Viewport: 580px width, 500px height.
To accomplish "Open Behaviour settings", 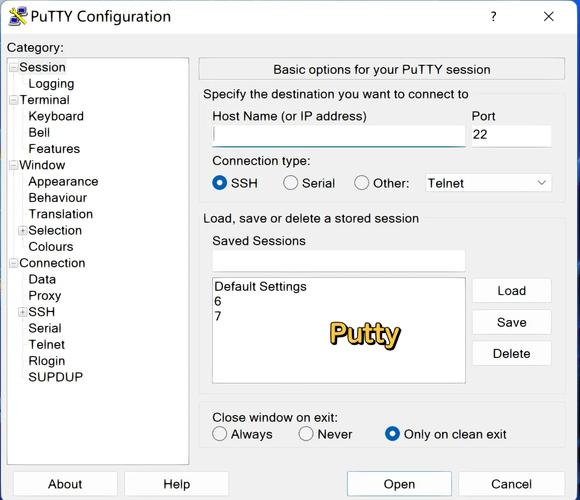I will (x=58, y=197).
